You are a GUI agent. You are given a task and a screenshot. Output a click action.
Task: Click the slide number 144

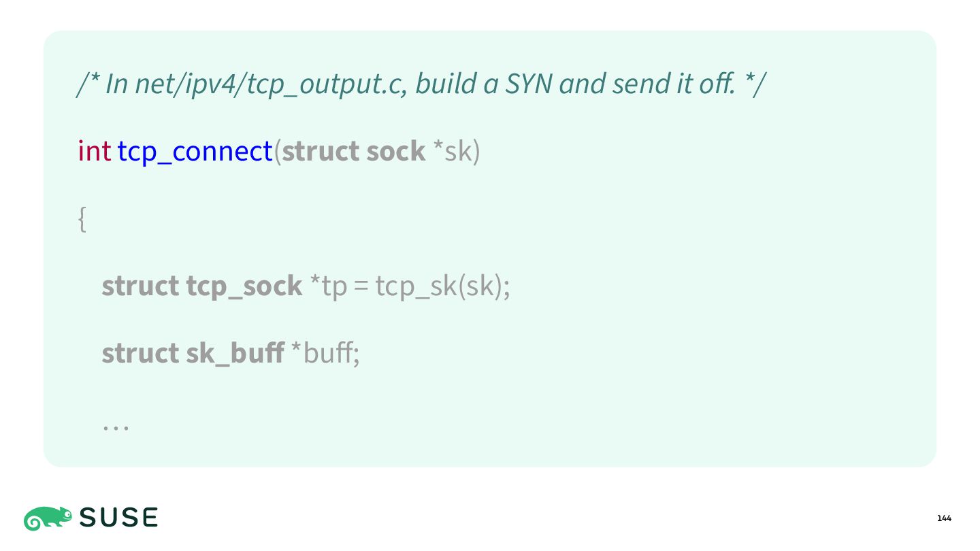pyautogui.click(x=944, y=518)
